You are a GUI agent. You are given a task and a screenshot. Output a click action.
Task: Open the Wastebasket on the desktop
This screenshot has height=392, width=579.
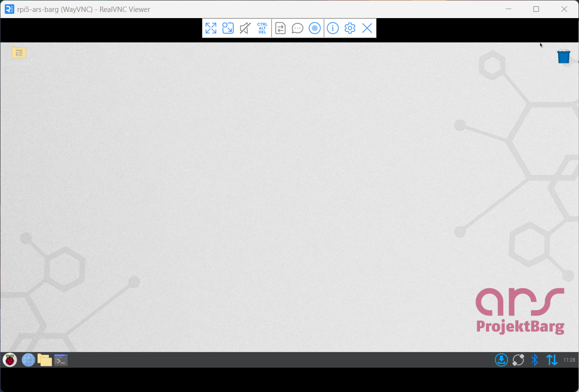[563, 56]
